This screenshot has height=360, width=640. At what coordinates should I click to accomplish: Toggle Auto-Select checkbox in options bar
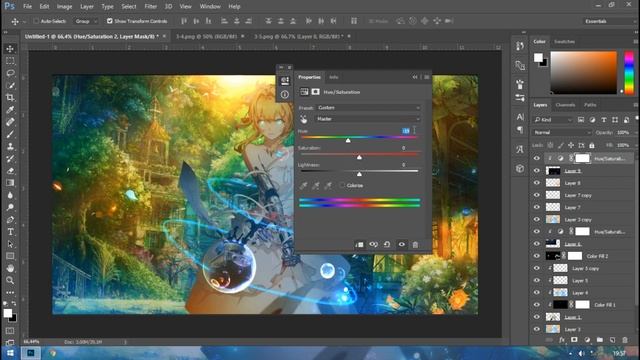[36, 21]
